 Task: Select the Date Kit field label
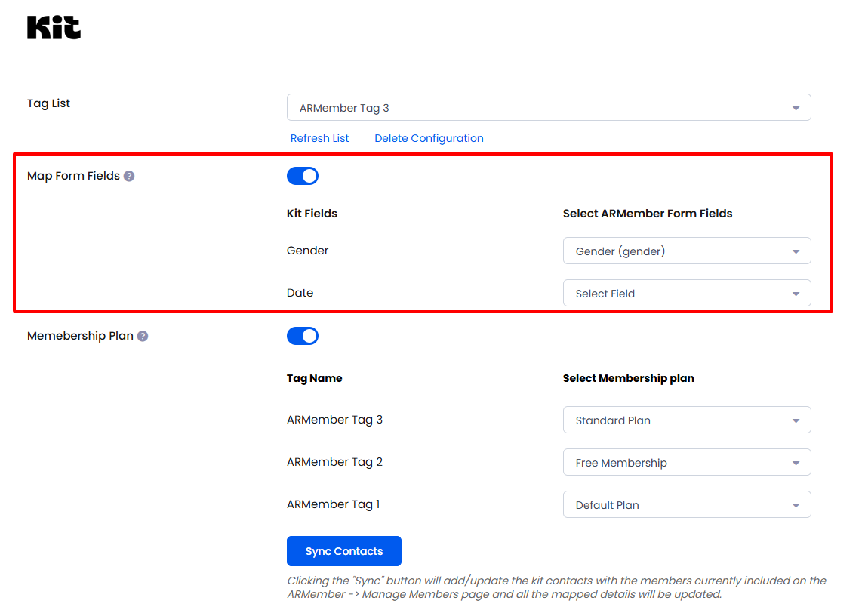coord(300,293)
